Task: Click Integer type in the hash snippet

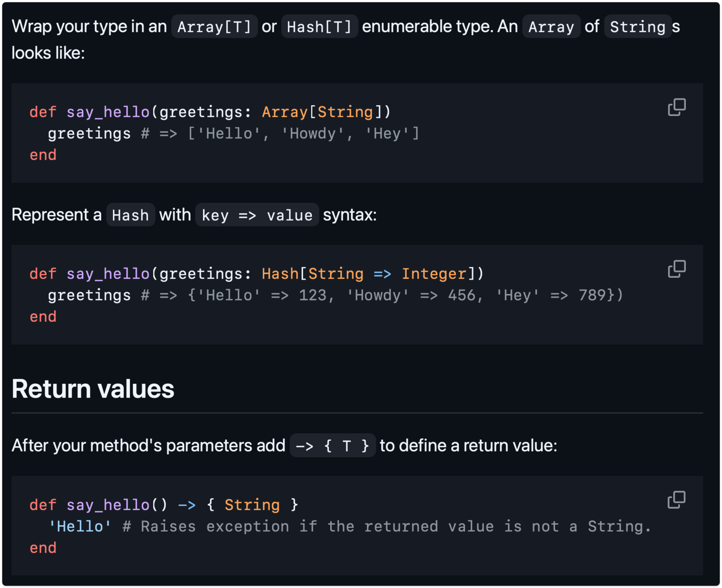Action: 434,274
